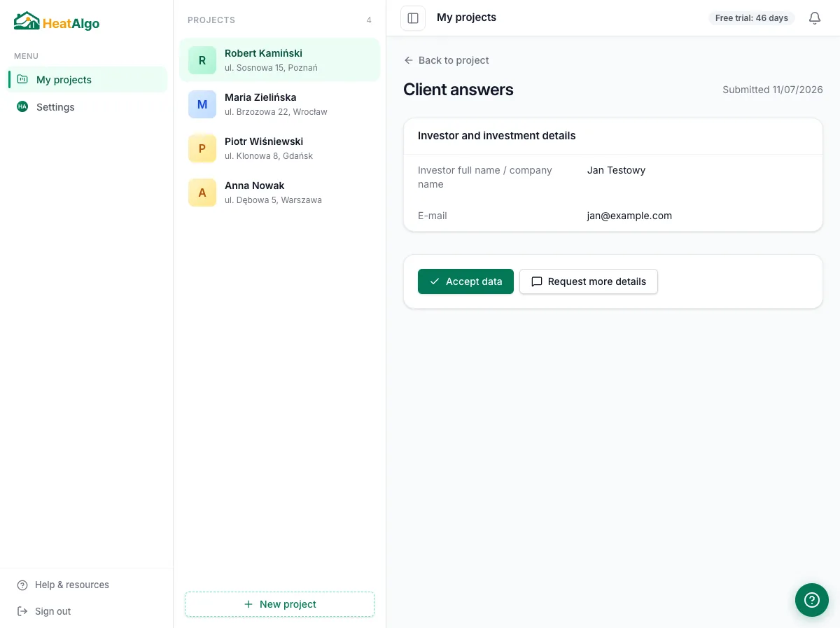Screen dimensions: 840x628
Task: Open My projects menu item
Action: (87, 79)
